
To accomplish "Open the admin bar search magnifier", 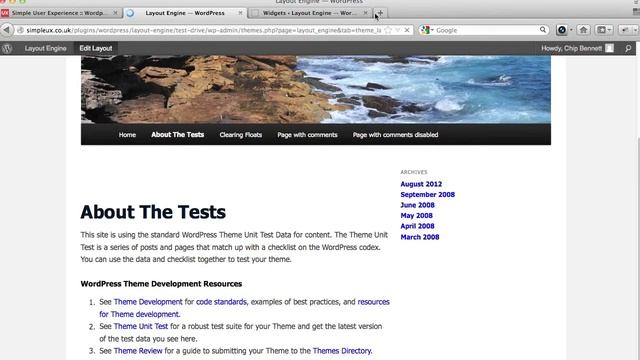I will pos(628,48).
